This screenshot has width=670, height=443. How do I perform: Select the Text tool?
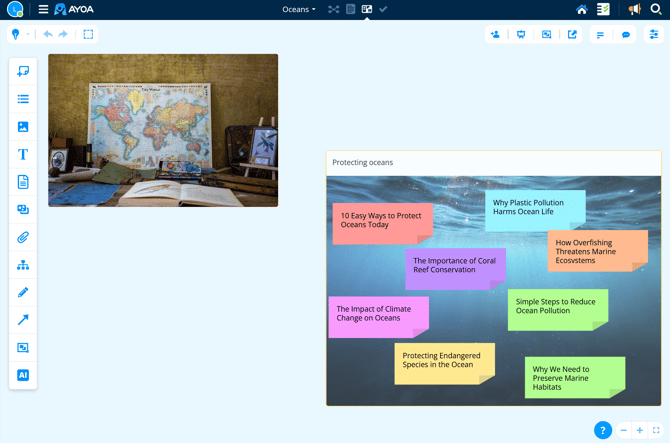(x=23, y=154)
